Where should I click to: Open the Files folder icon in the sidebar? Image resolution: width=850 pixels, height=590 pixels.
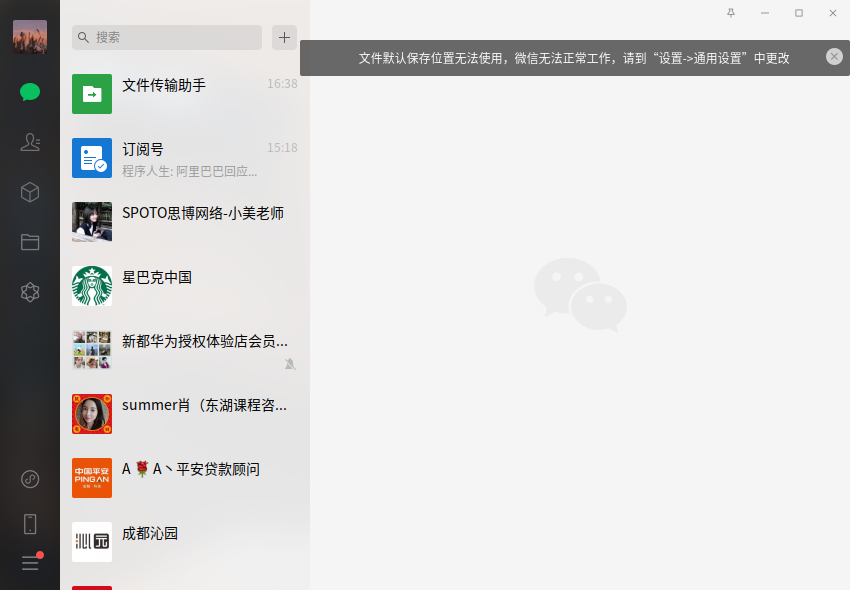(30, 242)
